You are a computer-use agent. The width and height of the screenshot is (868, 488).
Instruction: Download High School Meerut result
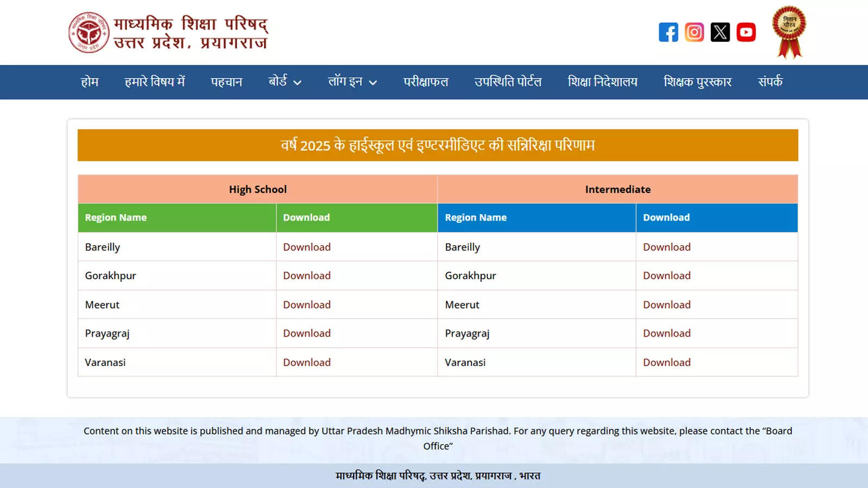point(307,305)
